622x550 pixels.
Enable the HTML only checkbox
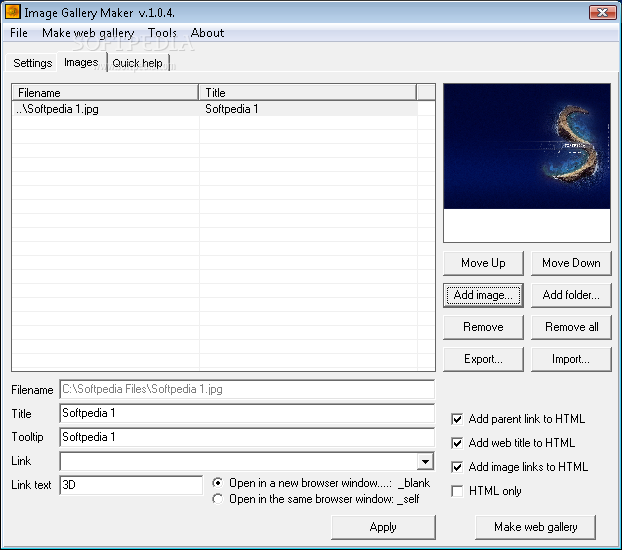(457, 491)
